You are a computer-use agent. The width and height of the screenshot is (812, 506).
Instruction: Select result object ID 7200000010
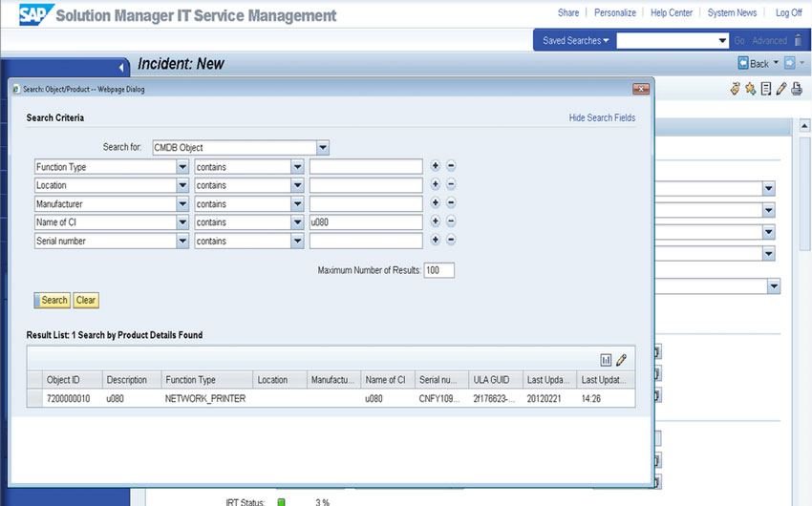69,398
